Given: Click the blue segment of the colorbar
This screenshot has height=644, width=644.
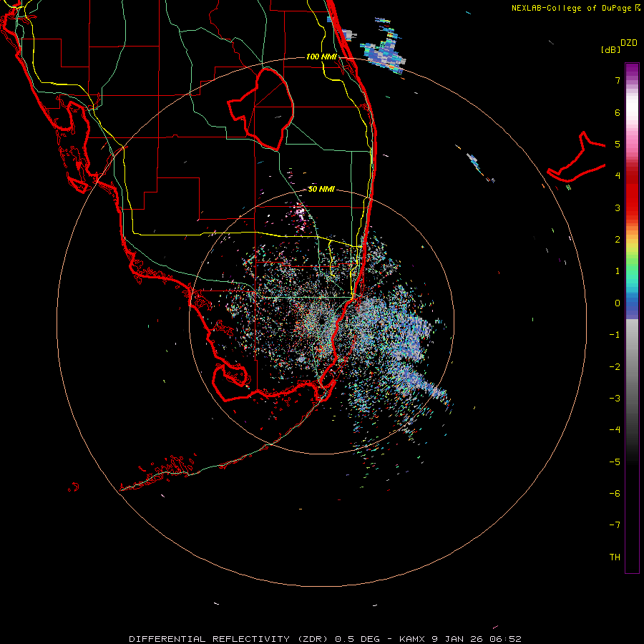Looking at the screenshot, I should (x=632, y=306).
